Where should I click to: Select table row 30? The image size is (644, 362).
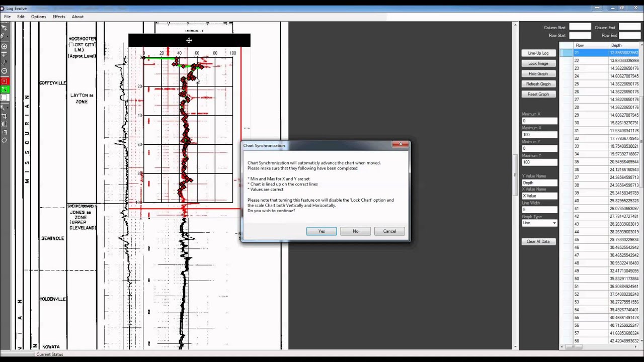pos(600,123)
